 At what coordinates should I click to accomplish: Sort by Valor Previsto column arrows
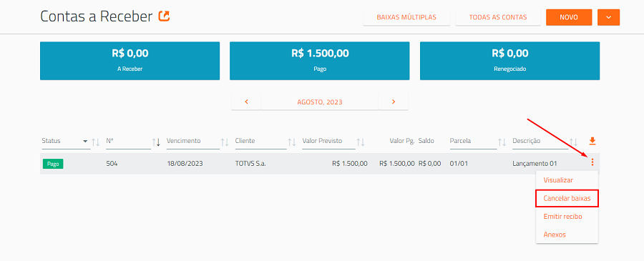coord(361,142)
